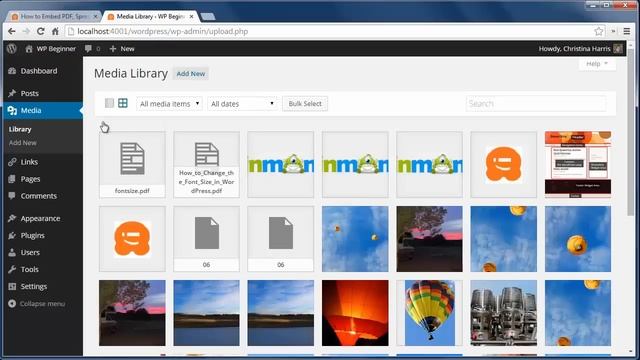640x360 pixels.
Task: Open Chrome hamburger menu
Action: coord(627,31)
